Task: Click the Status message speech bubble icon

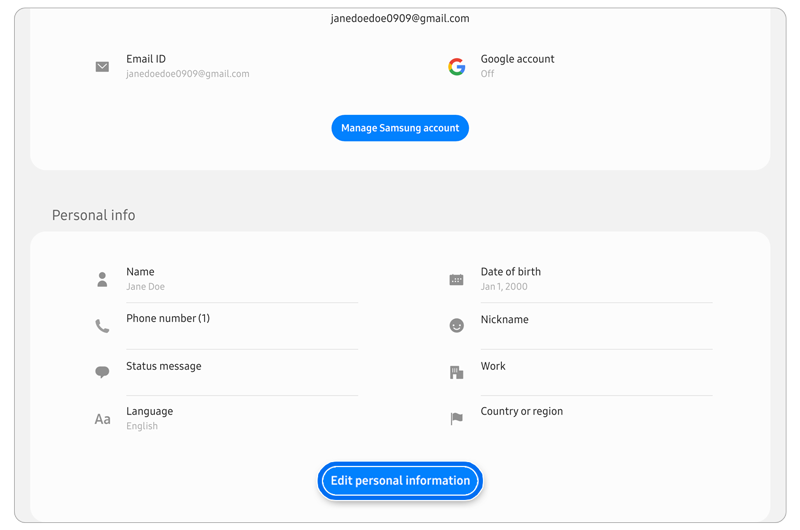Action: pyautogui.click(x=102, y=372)
